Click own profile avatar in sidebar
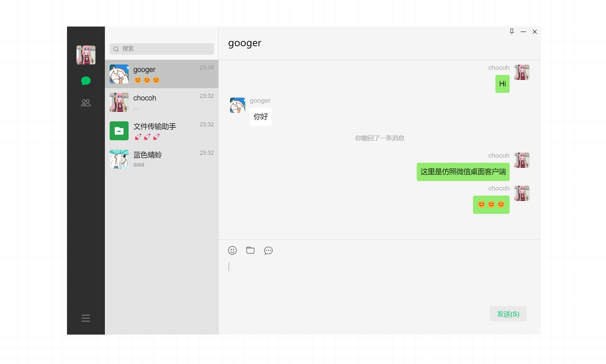The width and height of the screenshot is (606, 364). pos(86,55)
